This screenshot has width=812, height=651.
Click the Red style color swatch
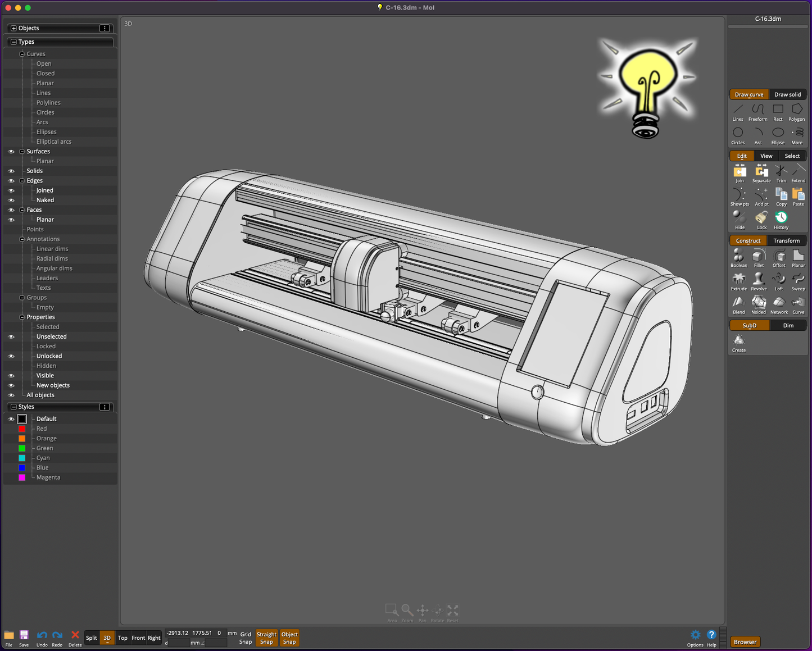[x=22, y=429]
